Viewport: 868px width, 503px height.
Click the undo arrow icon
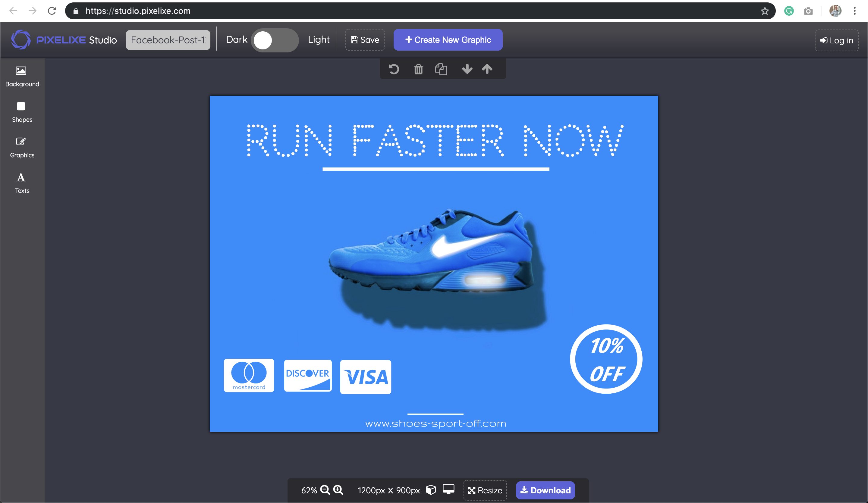[394, 69]
